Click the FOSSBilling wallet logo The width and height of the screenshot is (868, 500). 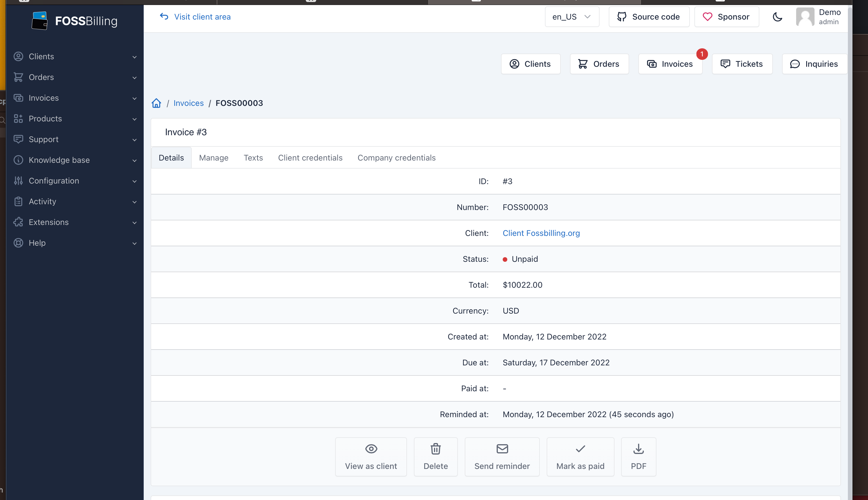tap(40, 21)
